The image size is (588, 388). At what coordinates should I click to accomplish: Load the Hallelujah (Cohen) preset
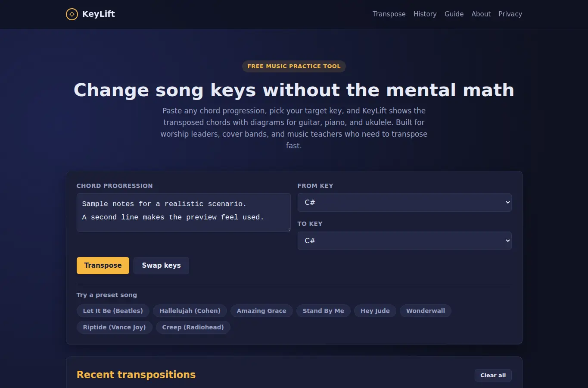[190, 311]
